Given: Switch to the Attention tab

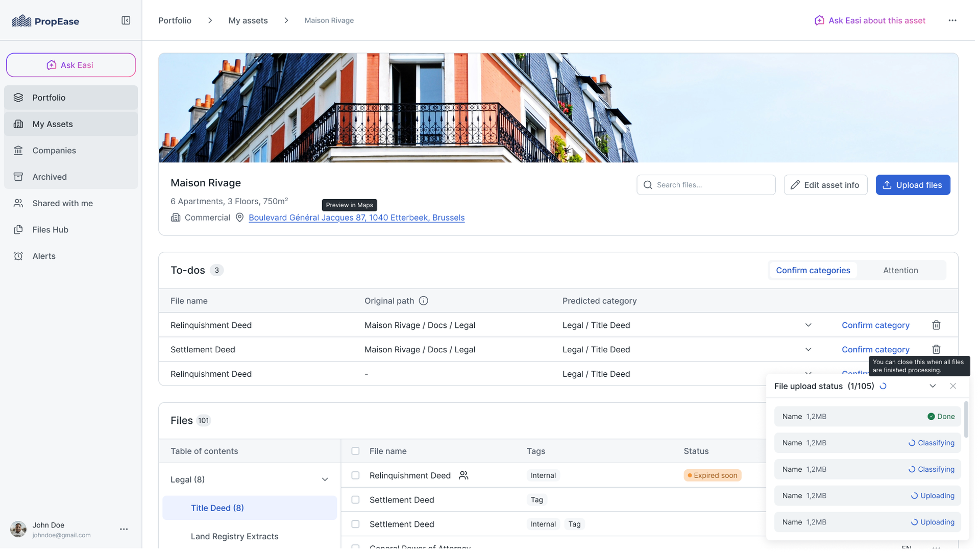Looking at the screenshot, I should pos(900,270).
